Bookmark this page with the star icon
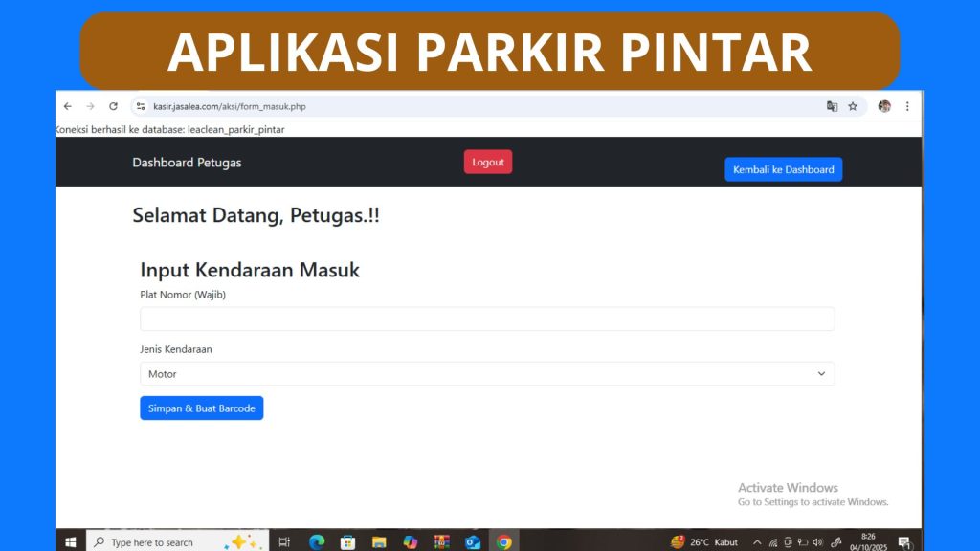Viewport: 980px width, 551px height. 853,106
